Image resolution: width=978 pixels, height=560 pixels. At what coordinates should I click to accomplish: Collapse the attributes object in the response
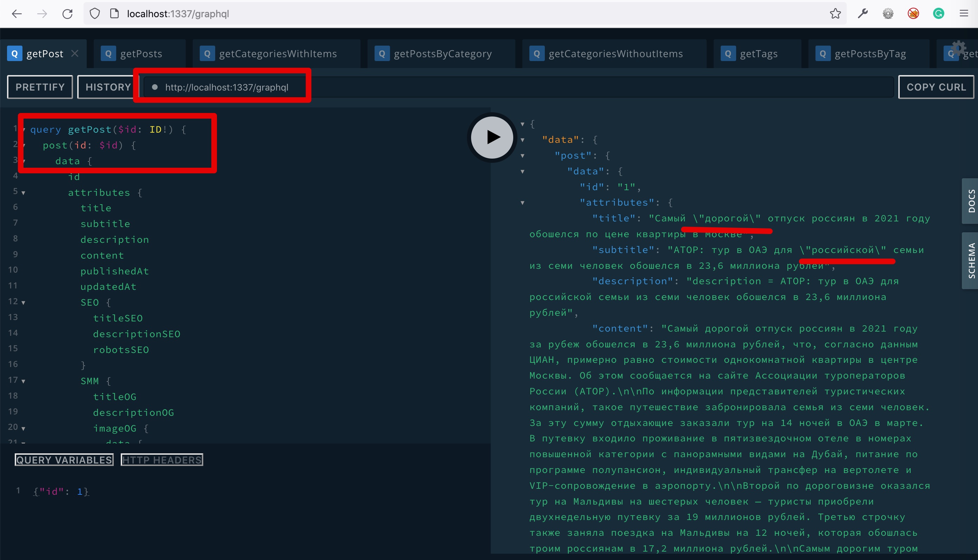522,203
